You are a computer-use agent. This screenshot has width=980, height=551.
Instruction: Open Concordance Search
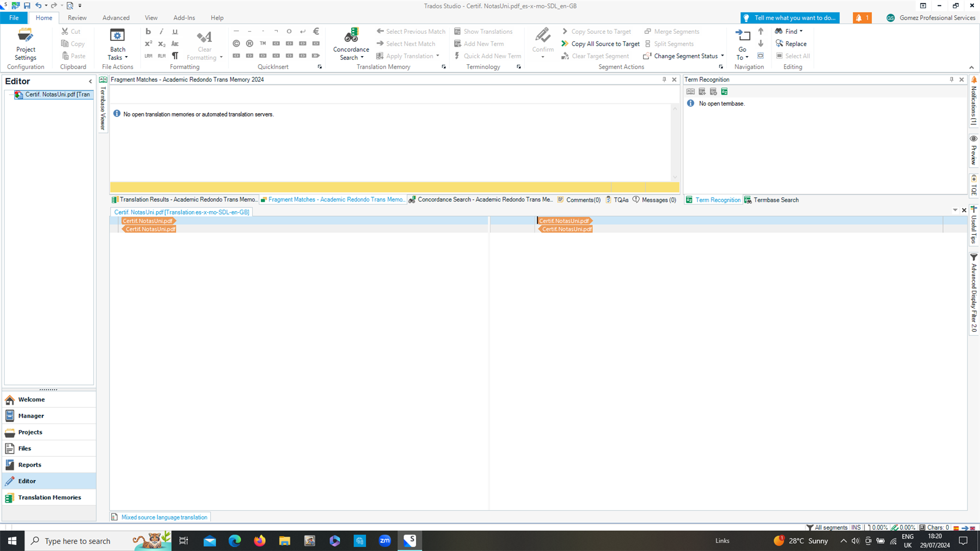coord(351,44)
